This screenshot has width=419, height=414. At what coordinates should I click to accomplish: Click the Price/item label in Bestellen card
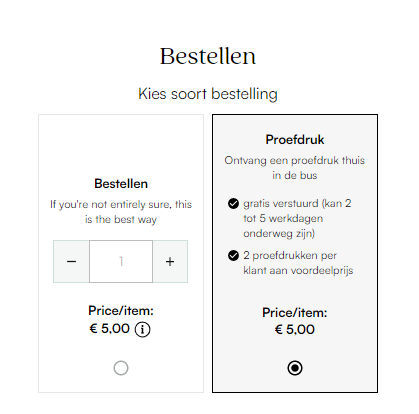point(121,311)
